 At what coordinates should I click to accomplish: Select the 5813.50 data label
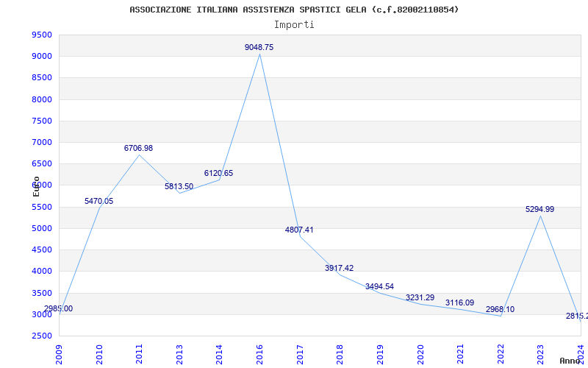coord(179,186)
